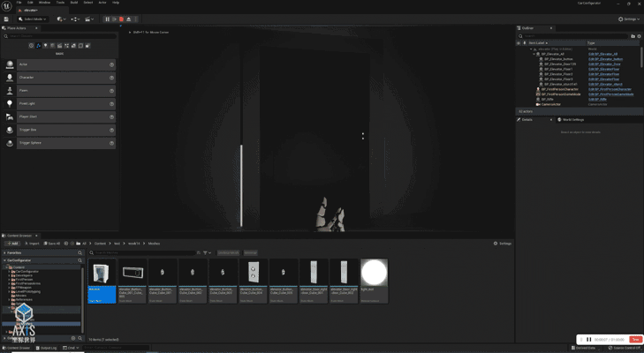
Task: Select the Basic actors category icon
Action: tap(38, 46)
